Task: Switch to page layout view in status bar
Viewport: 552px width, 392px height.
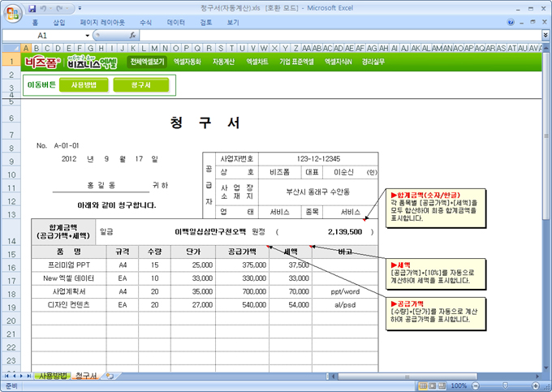Action: tap(430, 386)
